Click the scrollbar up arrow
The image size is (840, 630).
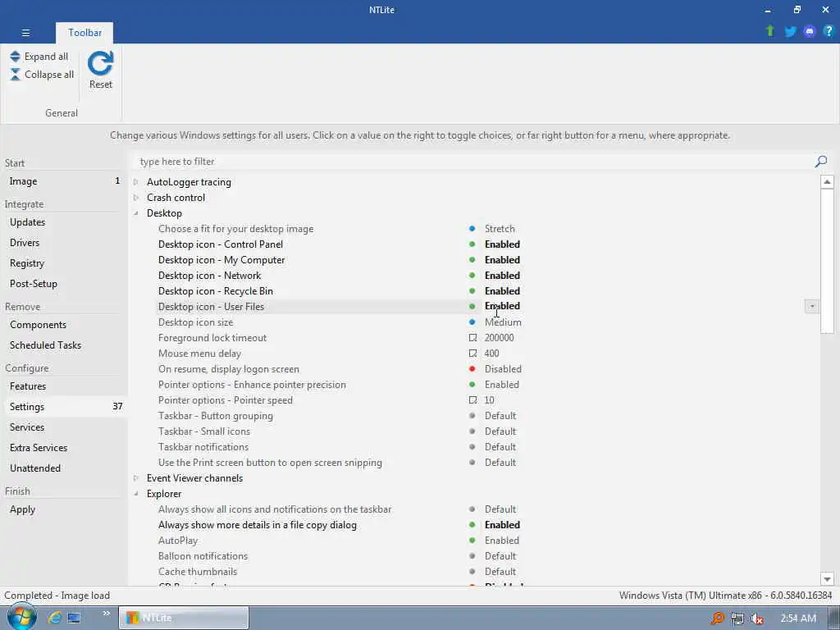[x=827, y=182]
